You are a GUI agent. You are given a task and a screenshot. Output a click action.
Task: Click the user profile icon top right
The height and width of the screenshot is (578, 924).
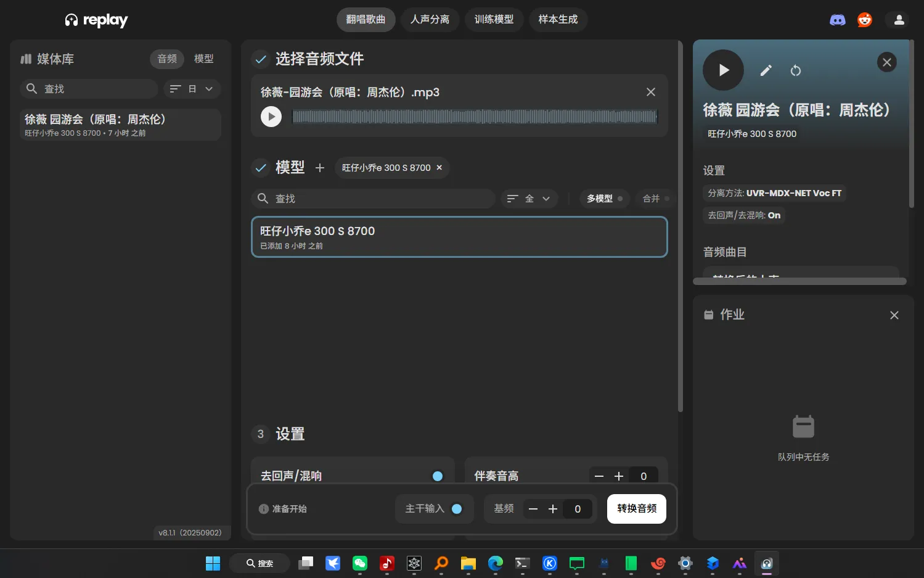[897, 19]
